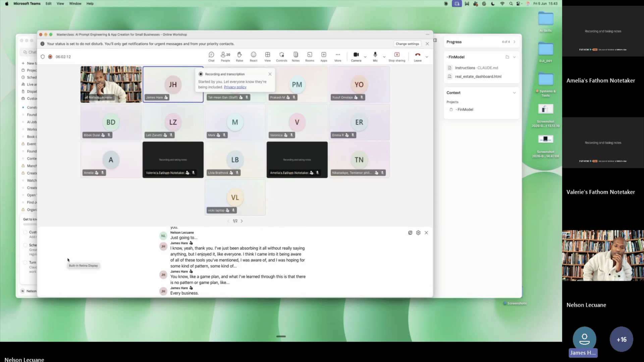Open transcript settings gear
Viewport: 644px width, 362px height.
point(418,233)
